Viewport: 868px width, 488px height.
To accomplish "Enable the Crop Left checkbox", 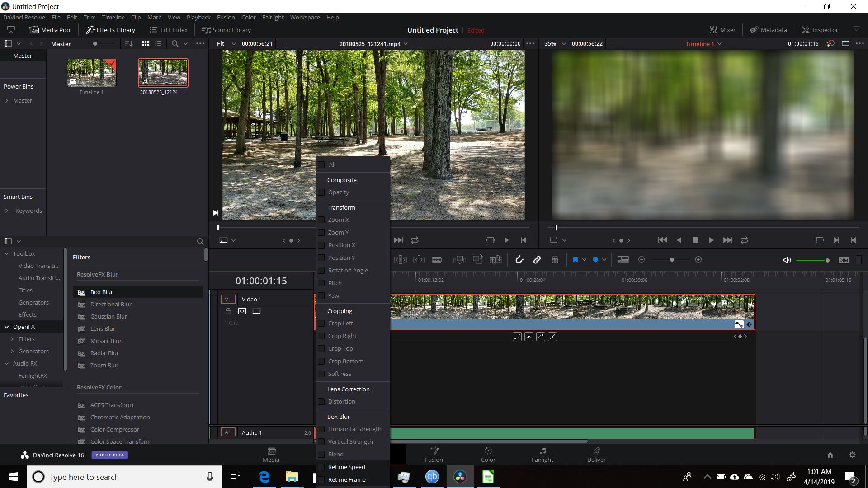I will 321,323.
